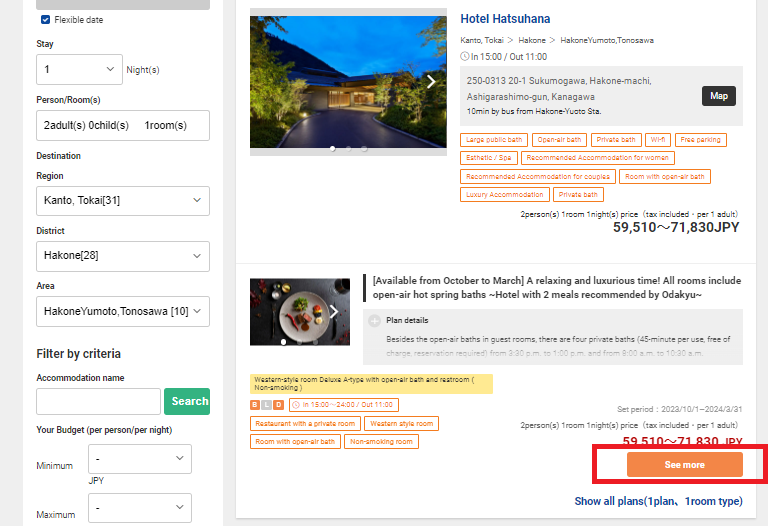Screen dimensions: 770x528
Task: Open the Stay nights dropdown
Action: coord(79,69)
